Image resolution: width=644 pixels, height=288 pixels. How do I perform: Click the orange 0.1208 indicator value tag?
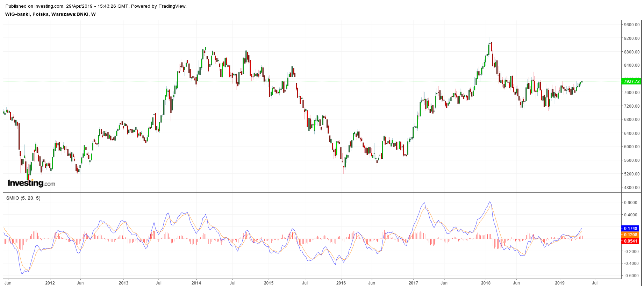tap(631, 235)
